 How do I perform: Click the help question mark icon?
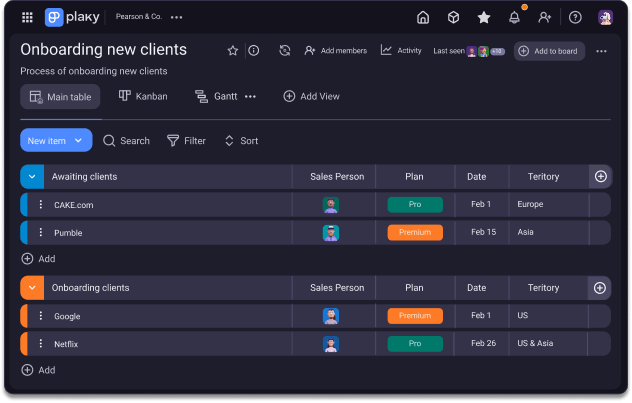pos(575,17)
